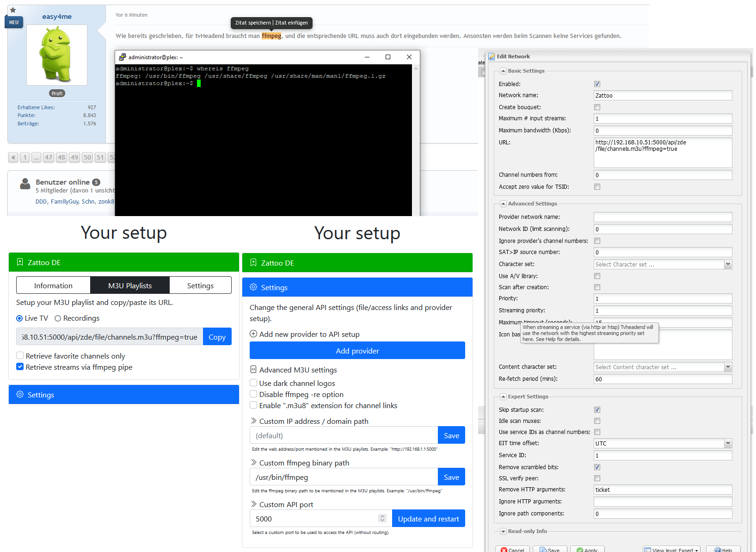Image resolution: width=756 pixels, height=552 pixels.
Task: Open Settings tab next to M3U Playlists
Action: click(x=200, y=285)
